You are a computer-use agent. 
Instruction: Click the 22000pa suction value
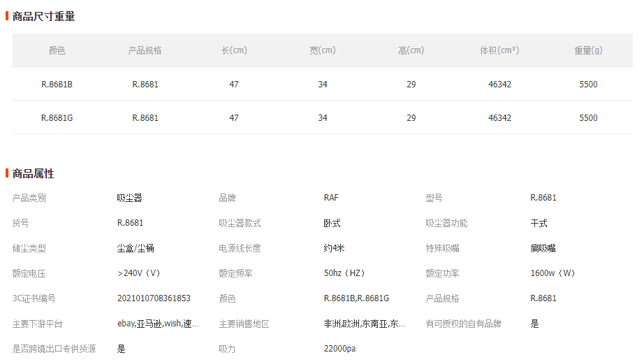pyautogui.click(x=339, y=349)
